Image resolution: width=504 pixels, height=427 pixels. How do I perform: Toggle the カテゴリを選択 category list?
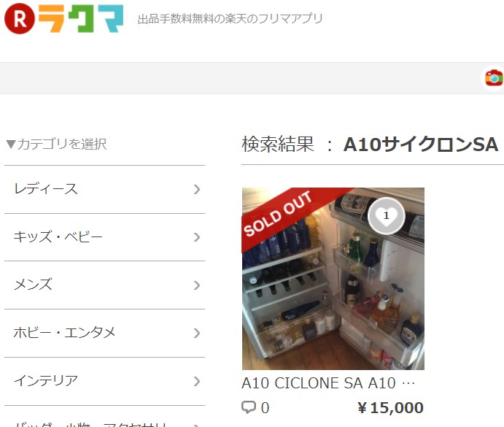(x=56, y=144)
